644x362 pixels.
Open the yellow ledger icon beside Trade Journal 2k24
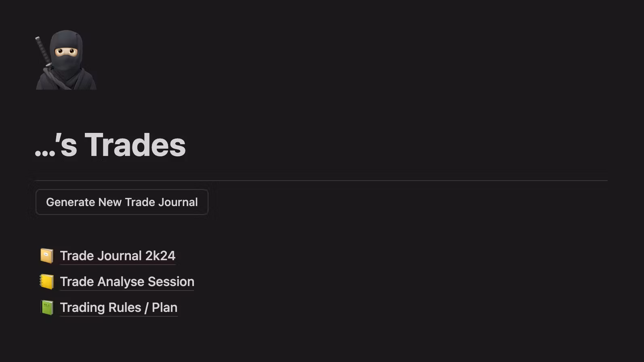click(x=47, y=256)
